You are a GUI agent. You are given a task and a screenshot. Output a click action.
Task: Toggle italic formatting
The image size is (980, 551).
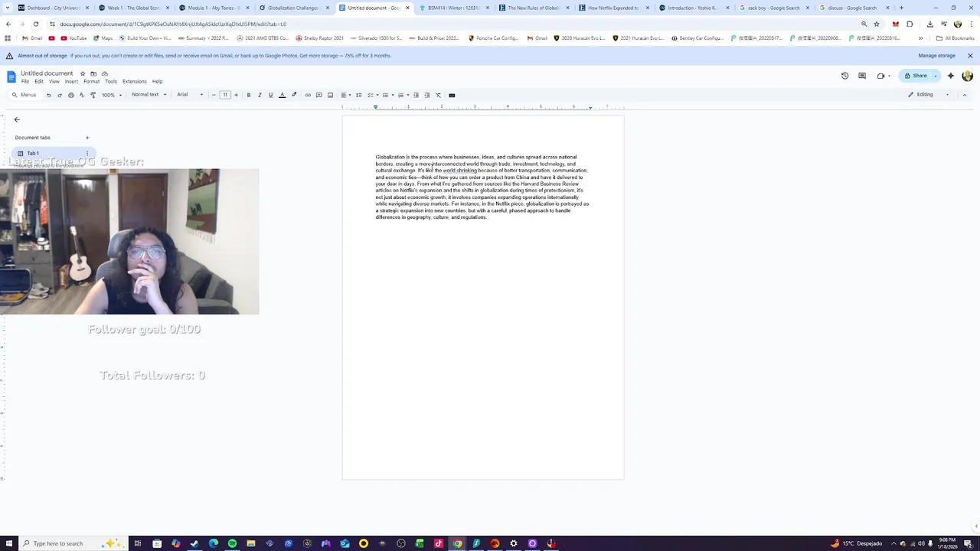[x=260, y=95]
